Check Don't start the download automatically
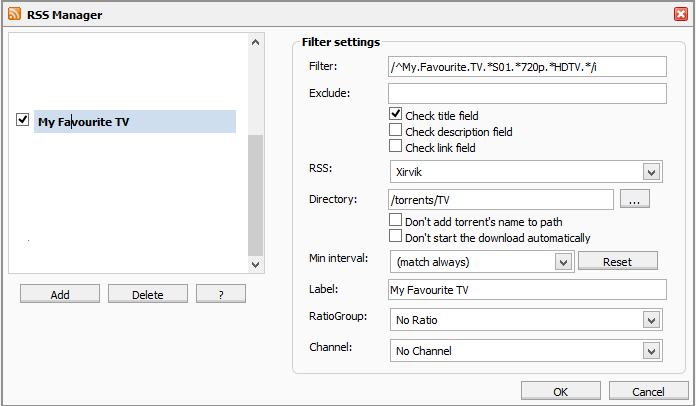 [x=395, y=236]
